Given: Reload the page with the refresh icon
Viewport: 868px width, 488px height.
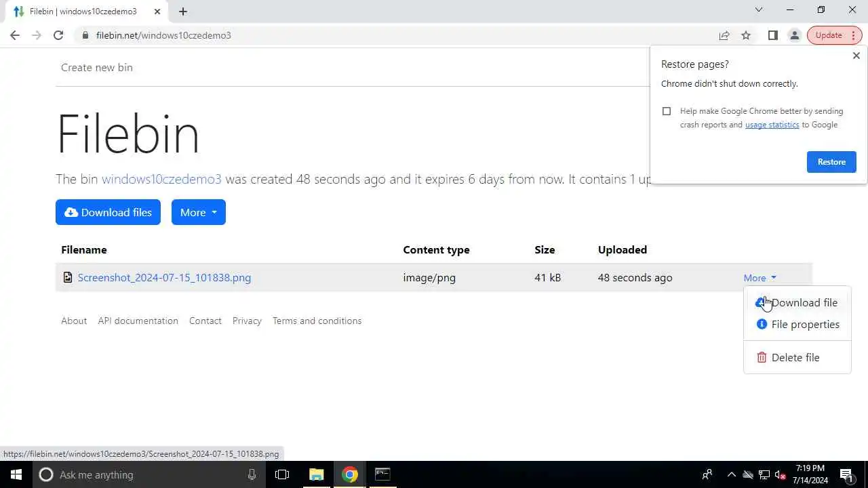Looking at the screenshot, I should pyautogui.click(x=58, y=35).
